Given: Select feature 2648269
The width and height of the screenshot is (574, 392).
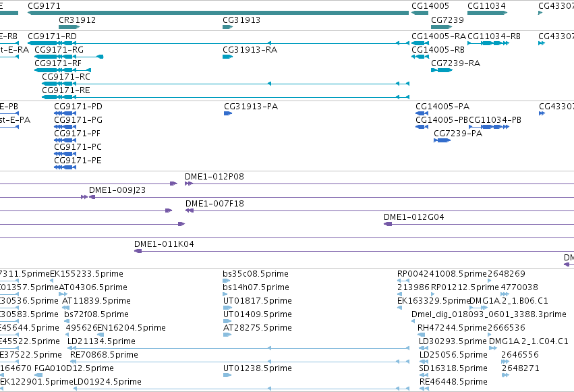Looking at the screenshot, I should pyautogui.click(x=490, y=281).
